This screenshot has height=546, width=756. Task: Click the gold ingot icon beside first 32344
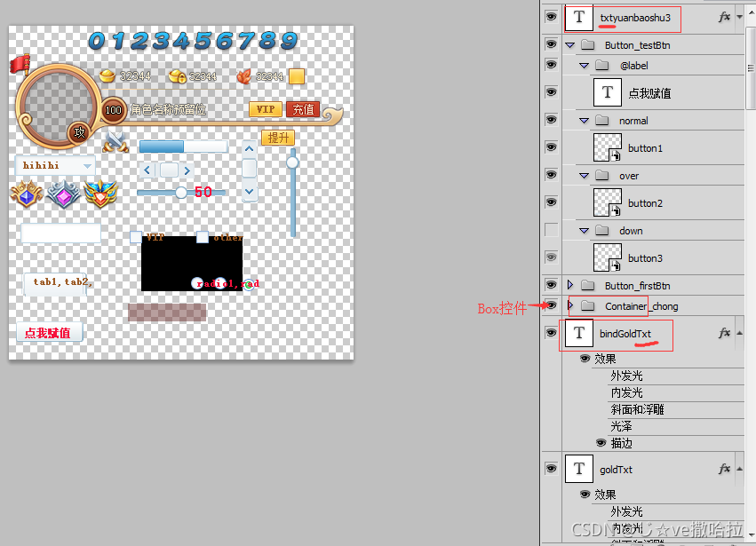tap(107, 75)
